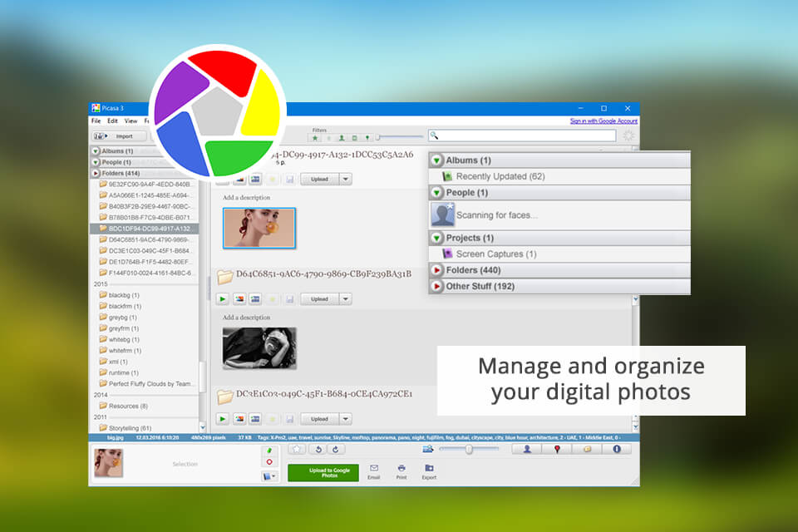Open the Edit menu

pyautogui.click(x=112, y=121)
